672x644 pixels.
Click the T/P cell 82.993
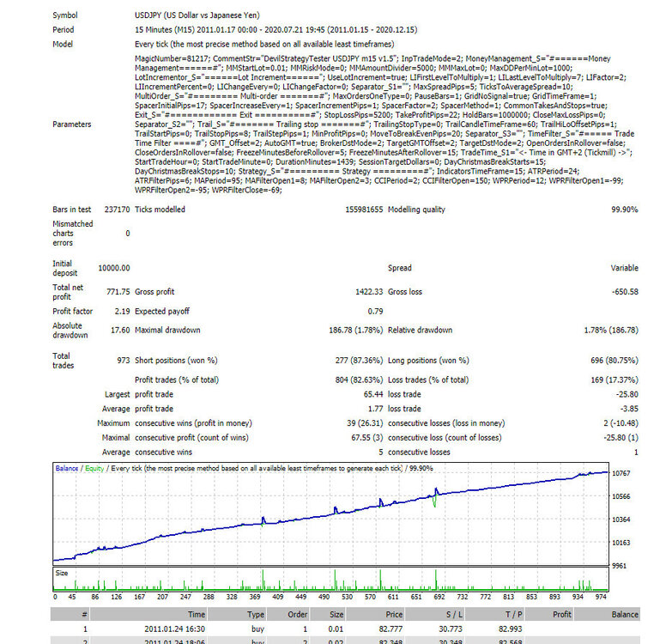[x=510, y=629]
